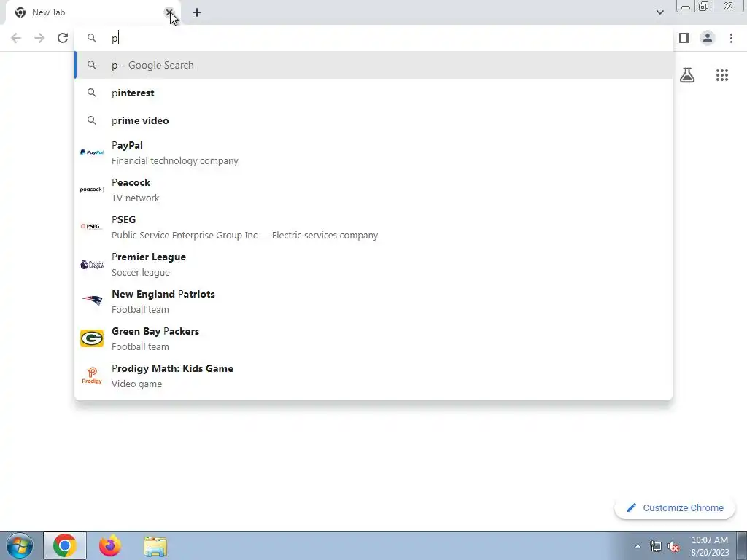Select the Peacock TV network suggestion

click(x=373, y=190)
